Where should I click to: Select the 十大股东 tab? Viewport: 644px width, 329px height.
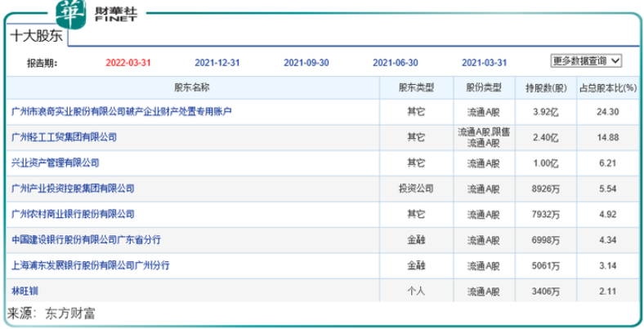37,36
